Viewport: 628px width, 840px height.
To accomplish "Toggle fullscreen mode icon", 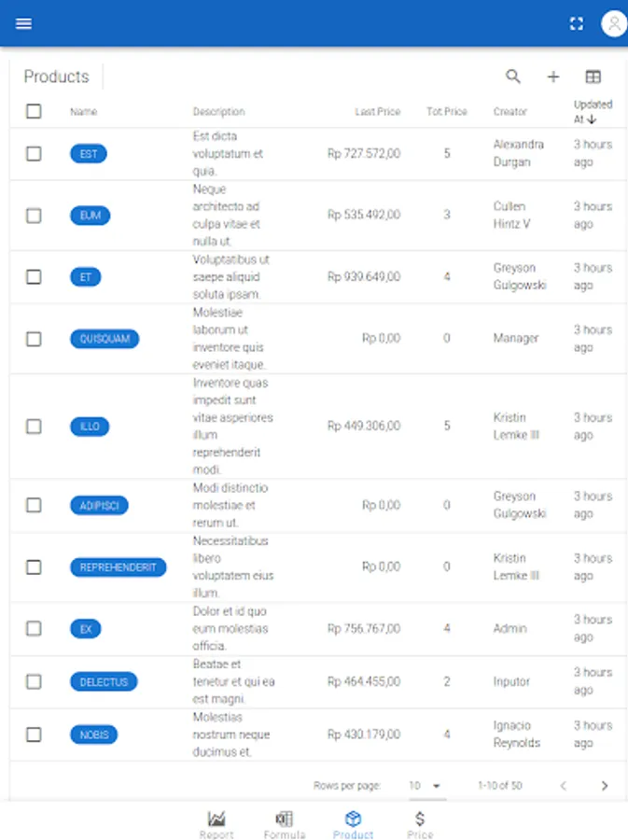I will coord(577,24).
